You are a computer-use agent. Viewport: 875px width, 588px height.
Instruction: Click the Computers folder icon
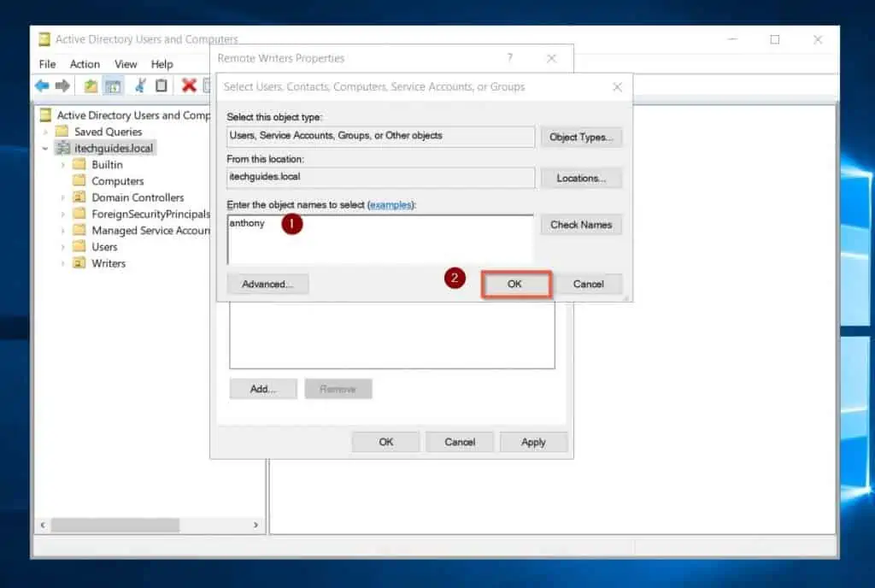click(79, 180)
